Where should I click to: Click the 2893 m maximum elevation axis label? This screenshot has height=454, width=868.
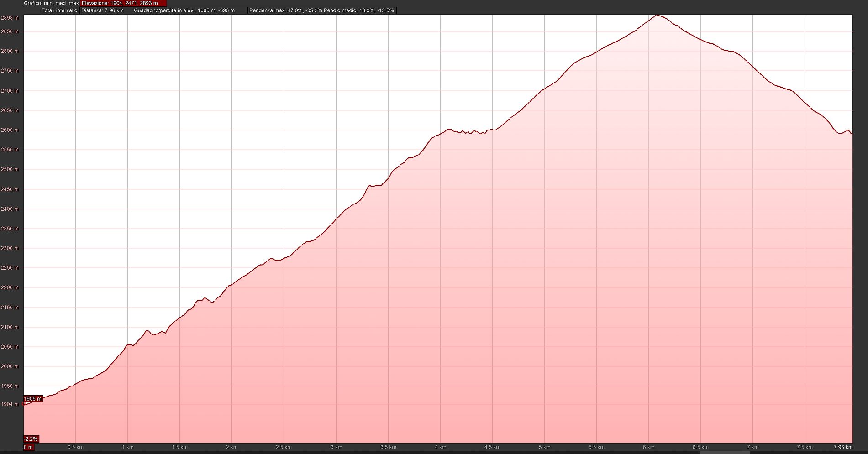10,18
